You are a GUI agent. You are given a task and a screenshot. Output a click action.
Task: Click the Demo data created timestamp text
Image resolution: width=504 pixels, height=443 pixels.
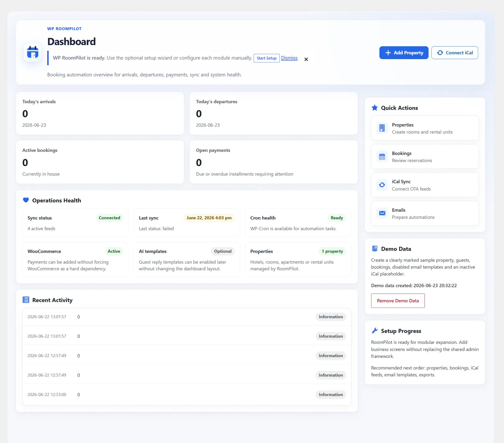click(x=414, y=285)
